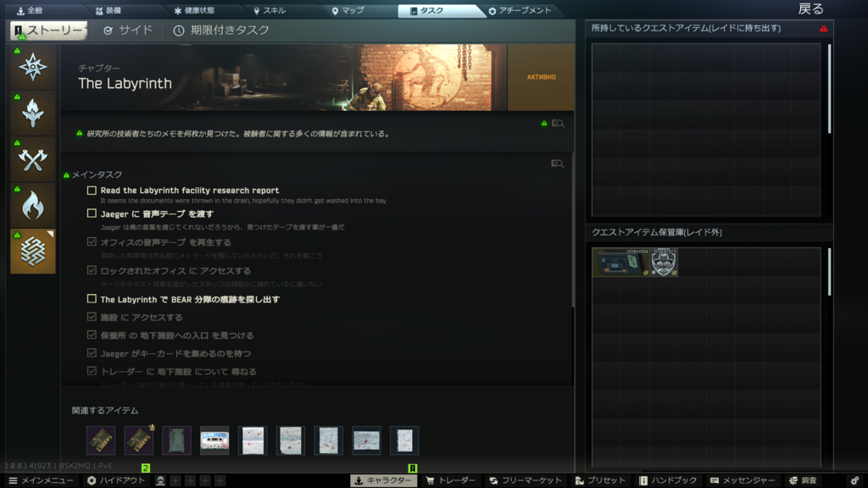Open the フリーマーケット button
The height and width of the screenshot is (488, 868).
526,480
